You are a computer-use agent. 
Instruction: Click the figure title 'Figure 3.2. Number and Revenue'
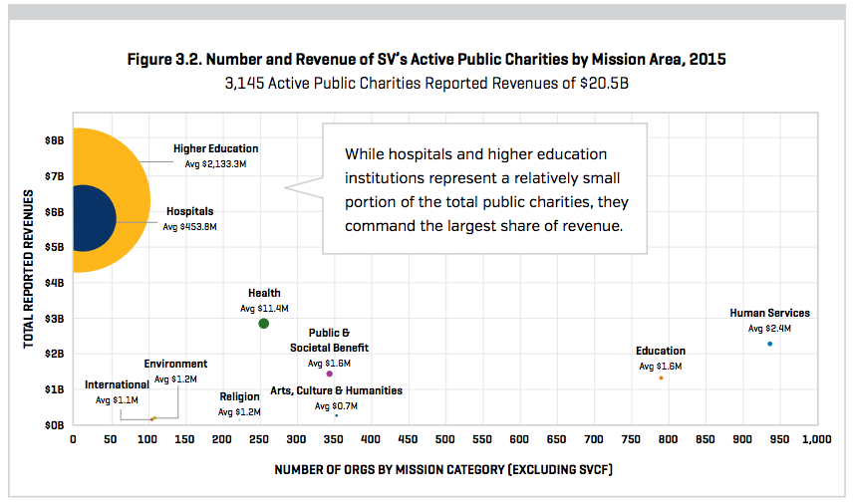(427, 59)
